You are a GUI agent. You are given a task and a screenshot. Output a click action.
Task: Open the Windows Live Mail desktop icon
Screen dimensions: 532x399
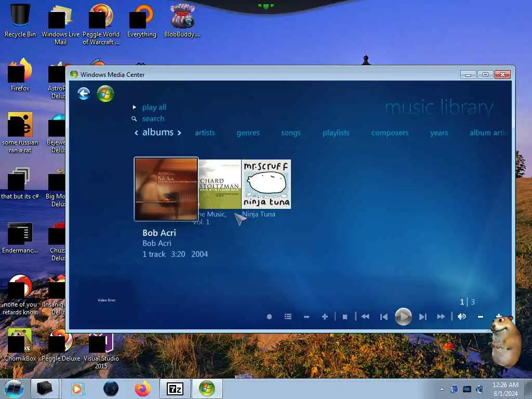click(60, 24)
